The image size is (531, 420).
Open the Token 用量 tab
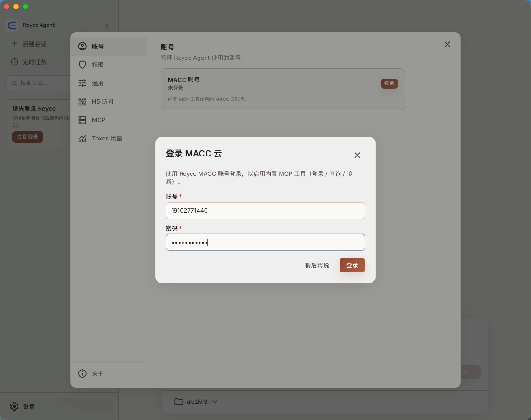pos(108,138)
